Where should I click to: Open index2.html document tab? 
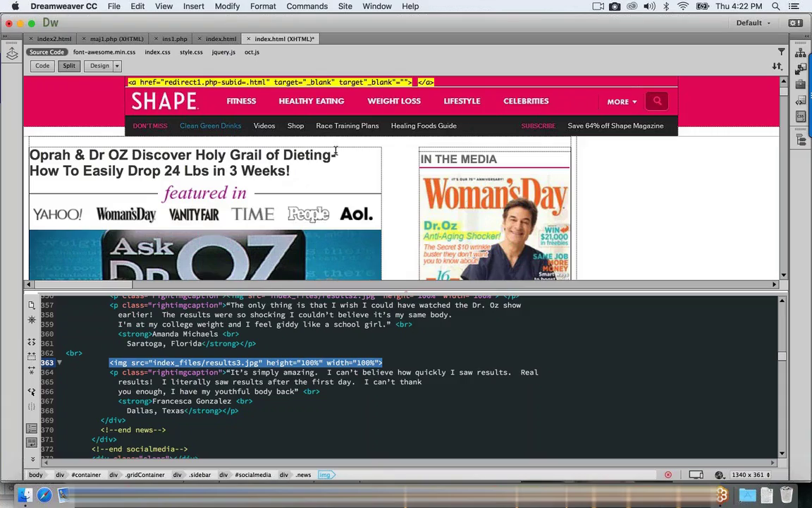point(54,39)
